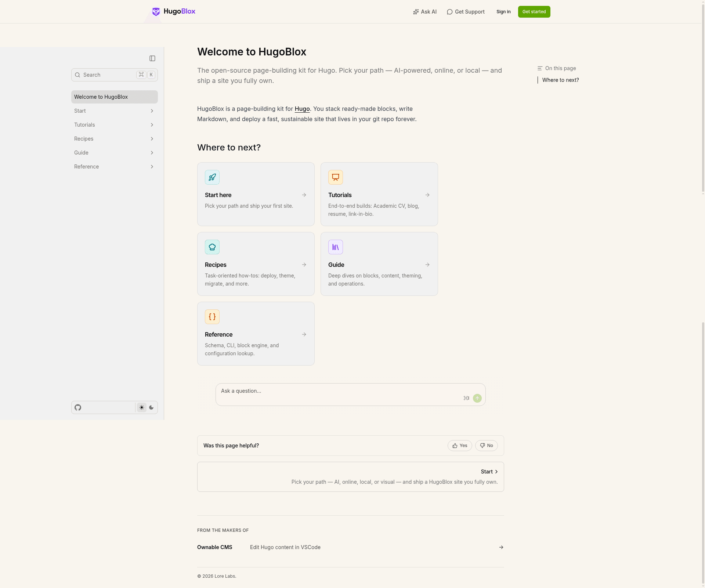This screenshot has height=588, width=705.
Task: Click the © 2026 Lore Labs text
Action: (217, 576)
